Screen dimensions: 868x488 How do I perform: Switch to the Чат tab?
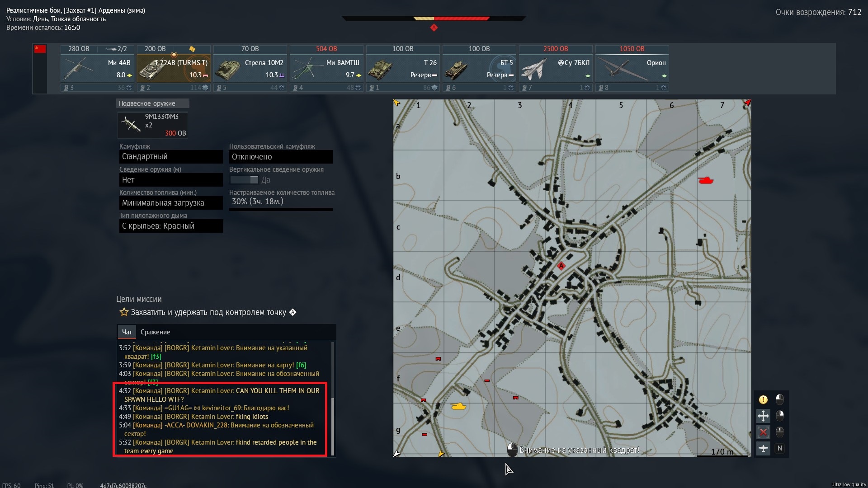[x=127, y=332]
